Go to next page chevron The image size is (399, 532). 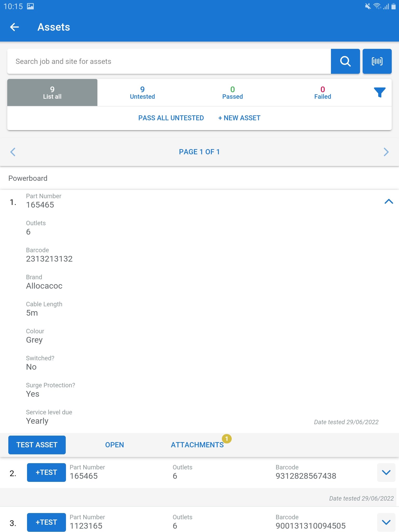click(386, 152)
